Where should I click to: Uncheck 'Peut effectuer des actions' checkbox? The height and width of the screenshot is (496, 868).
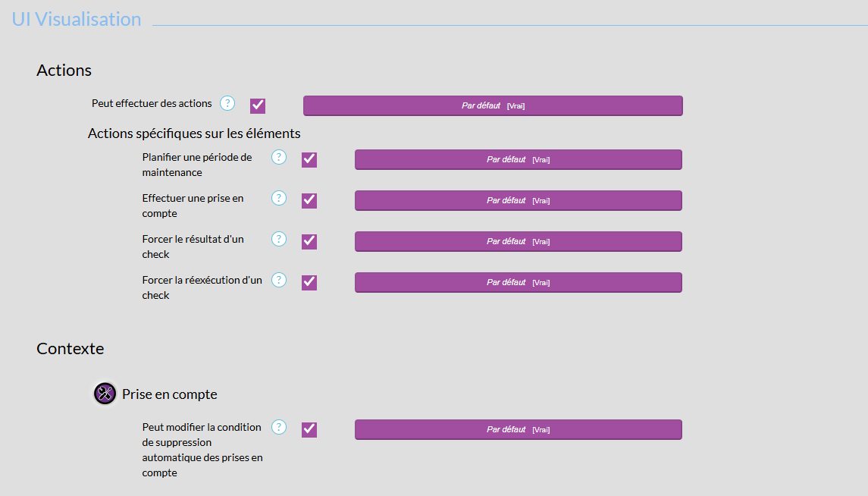tap(258, 105)
